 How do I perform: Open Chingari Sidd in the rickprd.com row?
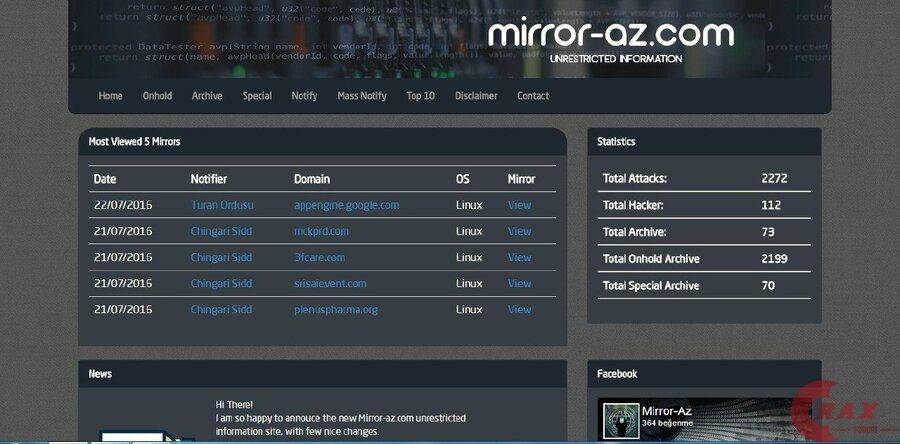221,232
